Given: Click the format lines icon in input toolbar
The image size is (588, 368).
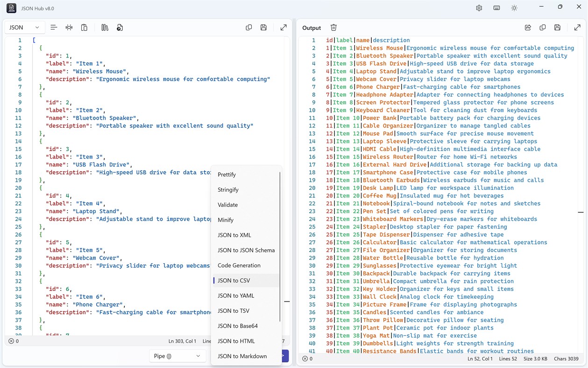Looking at the screenshot, I should (x=54, y=28).
